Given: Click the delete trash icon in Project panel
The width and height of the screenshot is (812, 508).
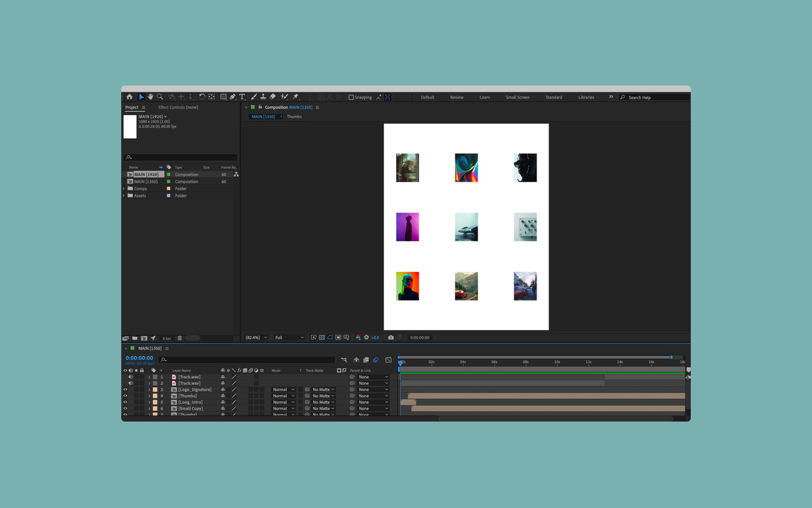Looking at the screenshot, I should [x=180, y=338].
